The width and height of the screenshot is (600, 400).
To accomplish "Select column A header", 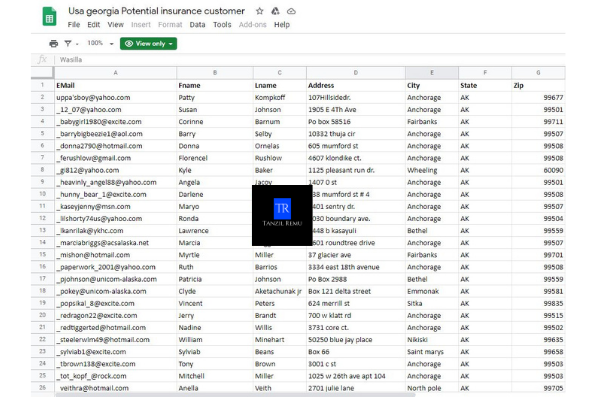I will click(115, 73).
